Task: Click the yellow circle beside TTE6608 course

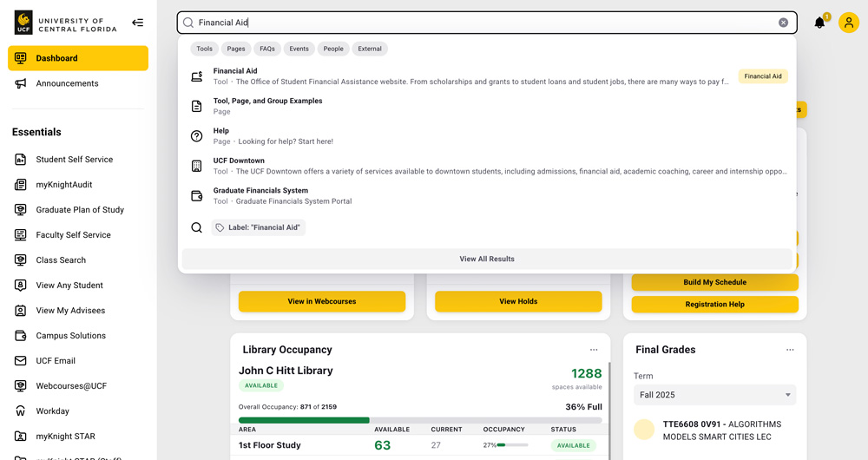Action: pos(644,430)
